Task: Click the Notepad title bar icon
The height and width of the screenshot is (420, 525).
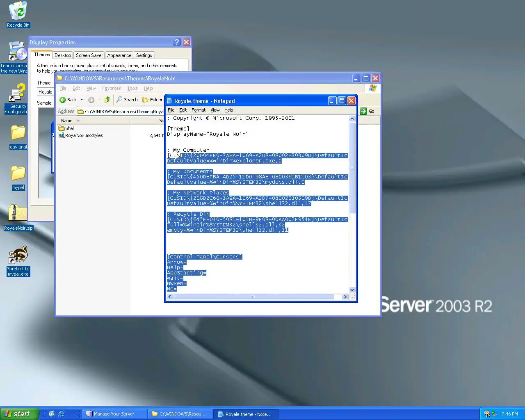Action: pos(170,101)
